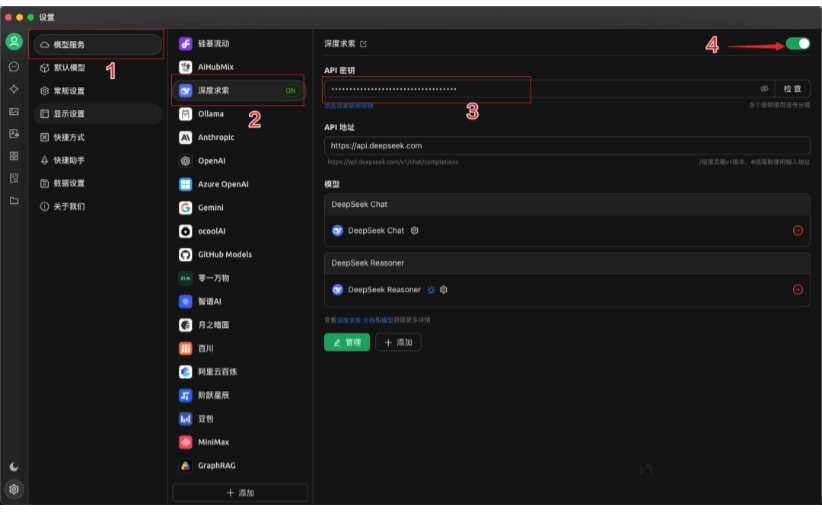
Task: Select 常规设置 in settings menu
Action: [98, 91]
